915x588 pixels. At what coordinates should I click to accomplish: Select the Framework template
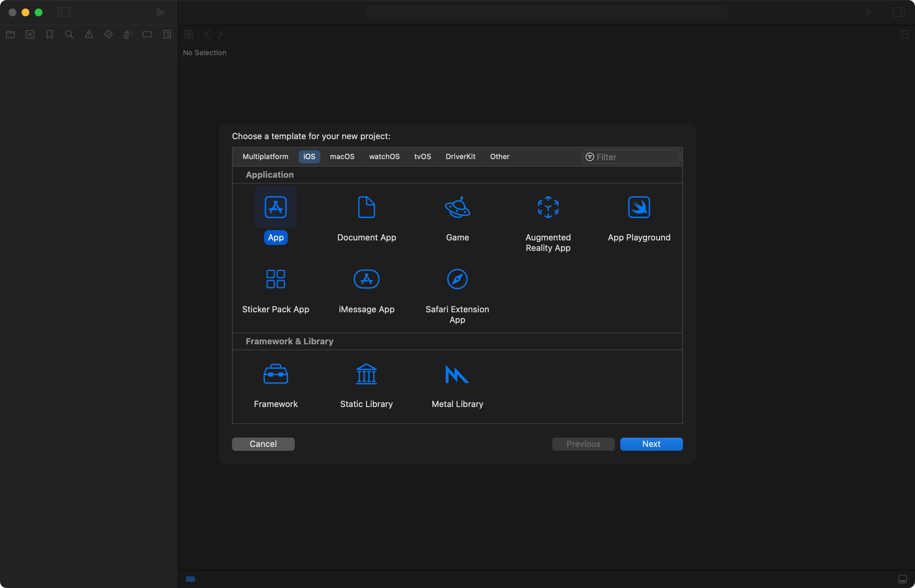(275, 374)
